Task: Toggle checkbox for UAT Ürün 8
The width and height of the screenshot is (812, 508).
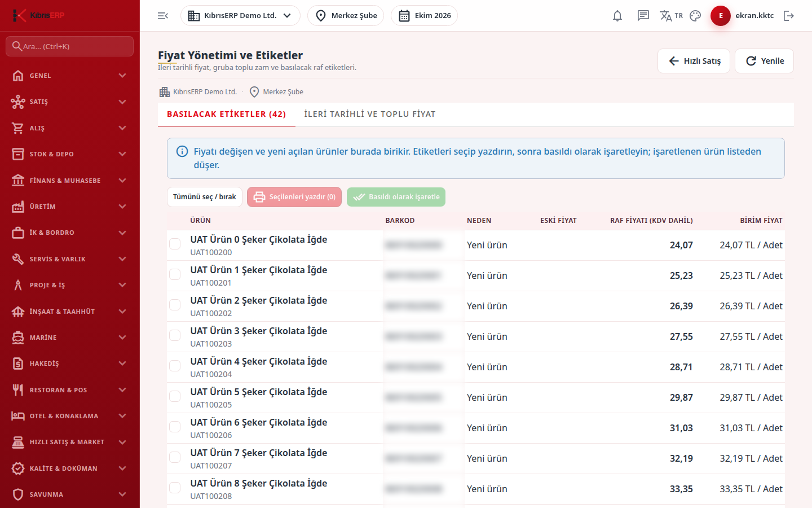Action: (x=175, y=488)
